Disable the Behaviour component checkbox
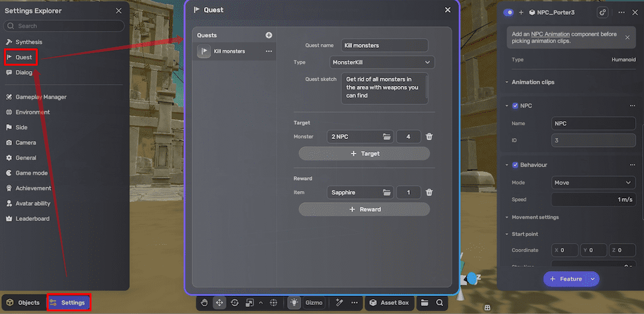 515,165
